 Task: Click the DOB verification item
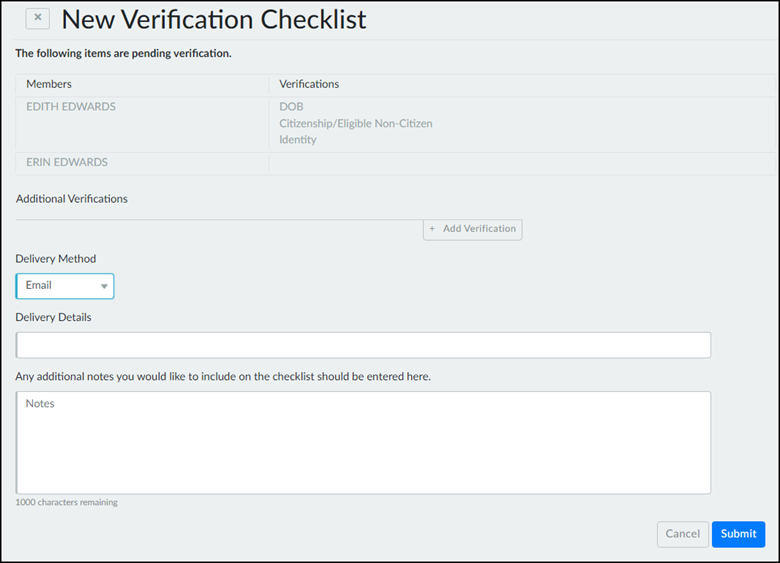coord(291,107)
